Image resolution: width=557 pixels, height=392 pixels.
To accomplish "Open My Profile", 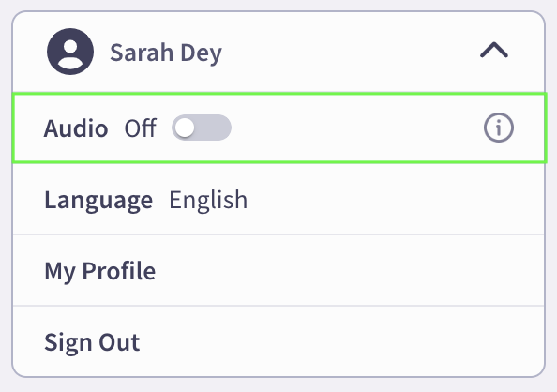I will (99, 271).
